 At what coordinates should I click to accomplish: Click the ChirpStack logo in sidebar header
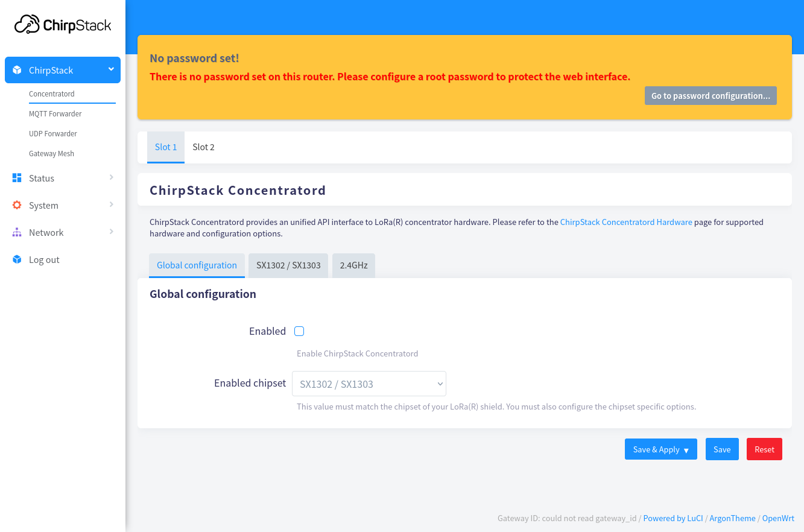click(63, 25)
